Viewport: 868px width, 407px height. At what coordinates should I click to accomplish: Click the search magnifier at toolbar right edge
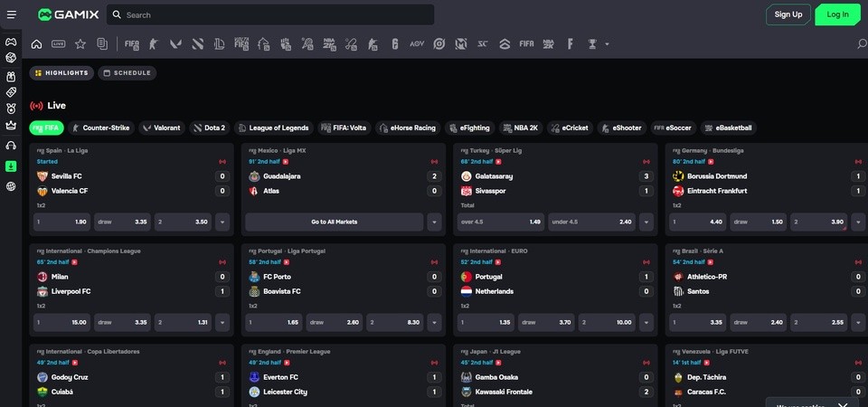click(862, 43)
